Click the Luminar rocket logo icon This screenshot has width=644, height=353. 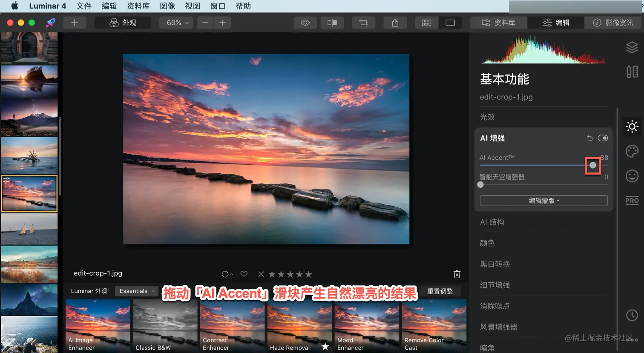coord(50,23)
